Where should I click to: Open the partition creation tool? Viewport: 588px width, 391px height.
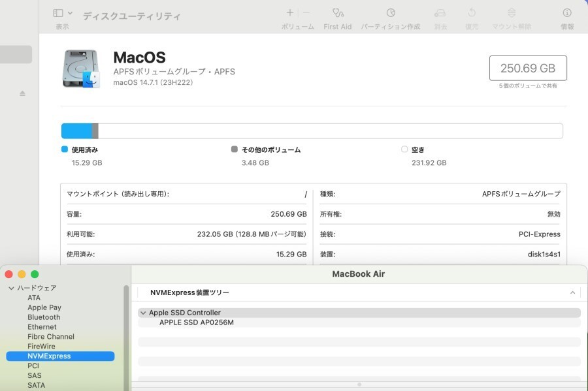[390, 13]
